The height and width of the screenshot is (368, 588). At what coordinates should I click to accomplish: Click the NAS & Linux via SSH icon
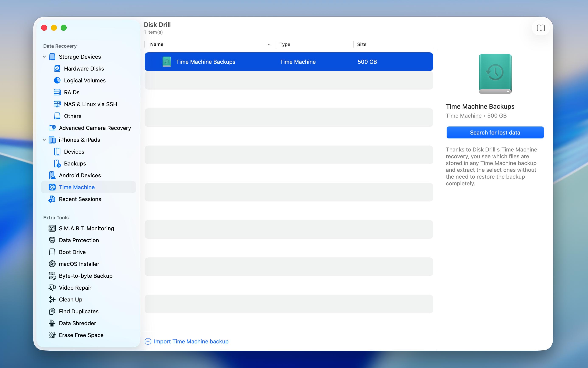(57, 104)
